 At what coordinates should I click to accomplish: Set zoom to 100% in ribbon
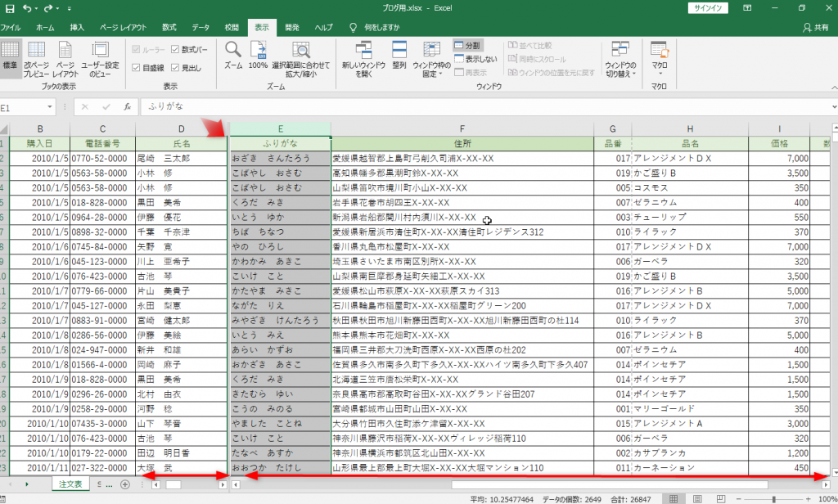click(x=258, y=54)
